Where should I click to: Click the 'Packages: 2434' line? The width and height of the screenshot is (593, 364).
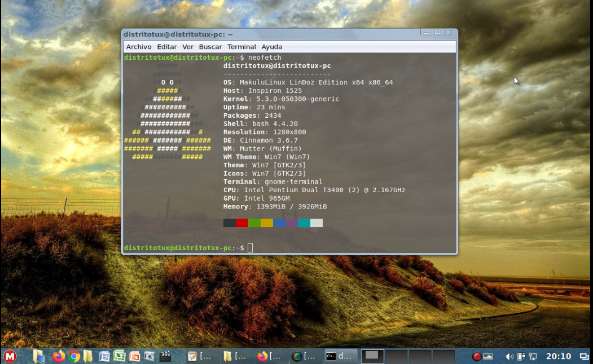pos(252,116)
